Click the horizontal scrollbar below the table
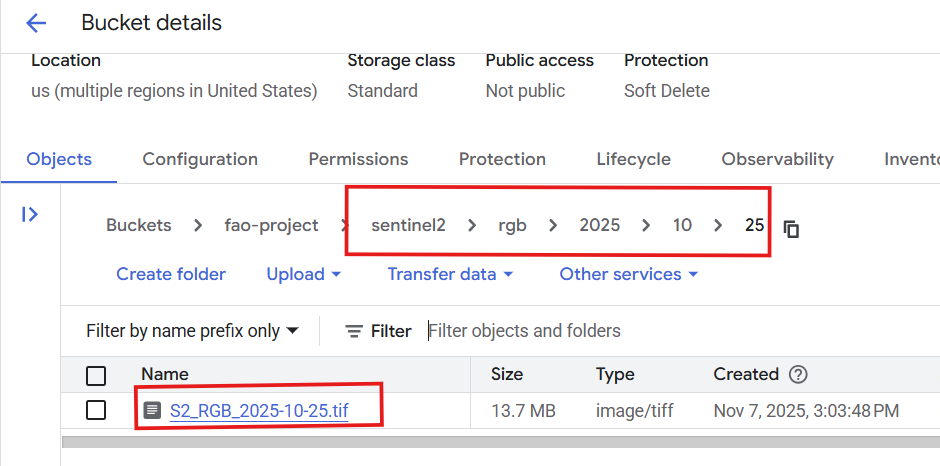Viewport: 940px width, 466px height. point(500,440)
